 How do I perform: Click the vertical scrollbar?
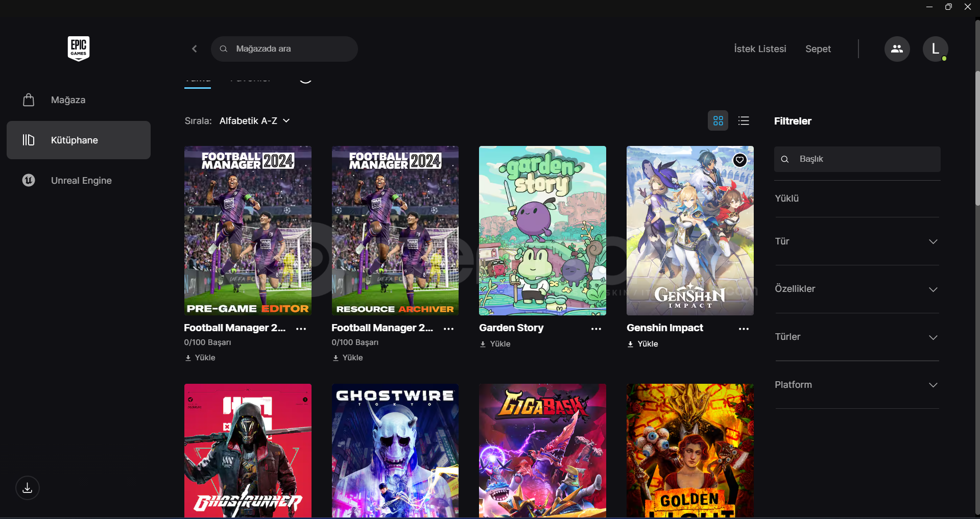click(x=977, y=138)
